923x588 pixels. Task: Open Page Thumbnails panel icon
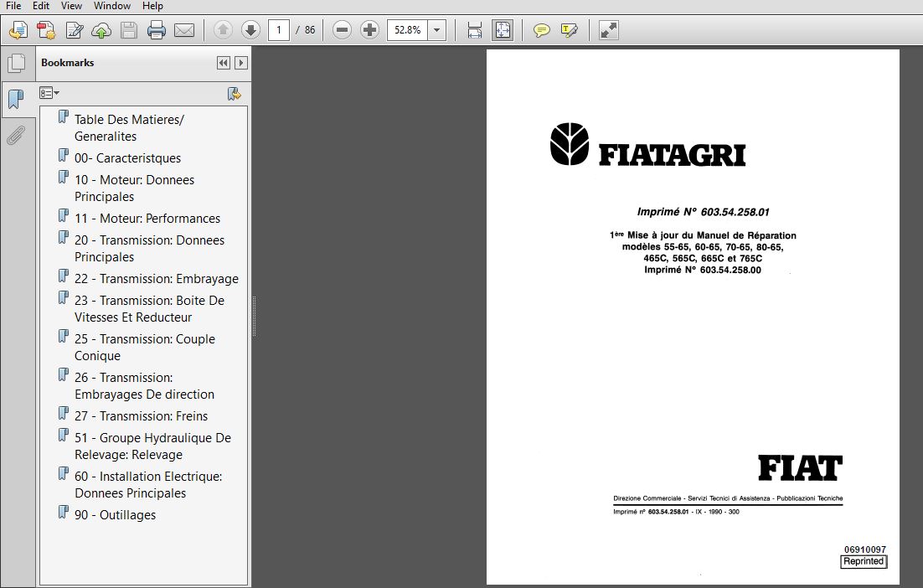pos(17,63)
